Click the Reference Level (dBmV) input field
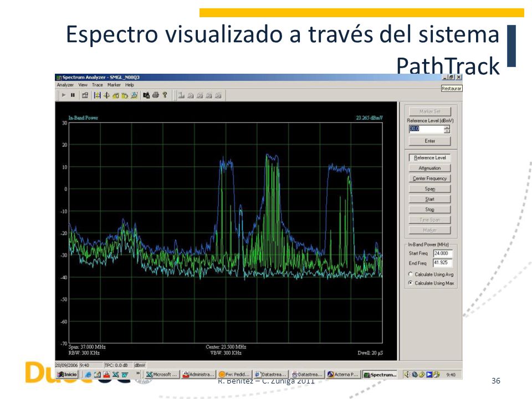 click(x=427, y=129)
